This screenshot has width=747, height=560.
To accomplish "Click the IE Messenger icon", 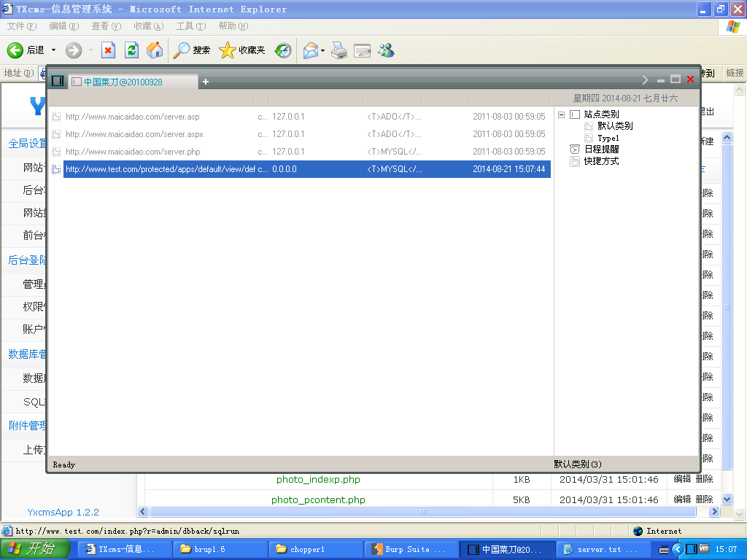I will pyautogui.click(x=387, y=50).
